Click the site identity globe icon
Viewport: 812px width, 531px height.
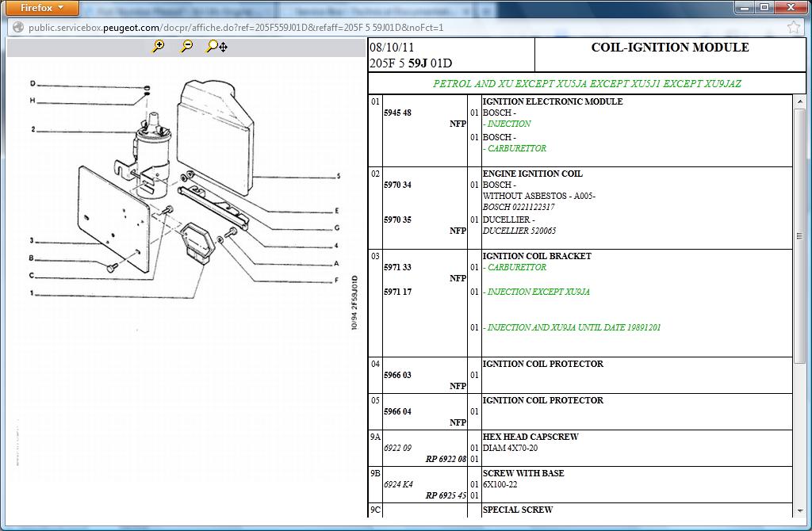click(x=17, y=28)
